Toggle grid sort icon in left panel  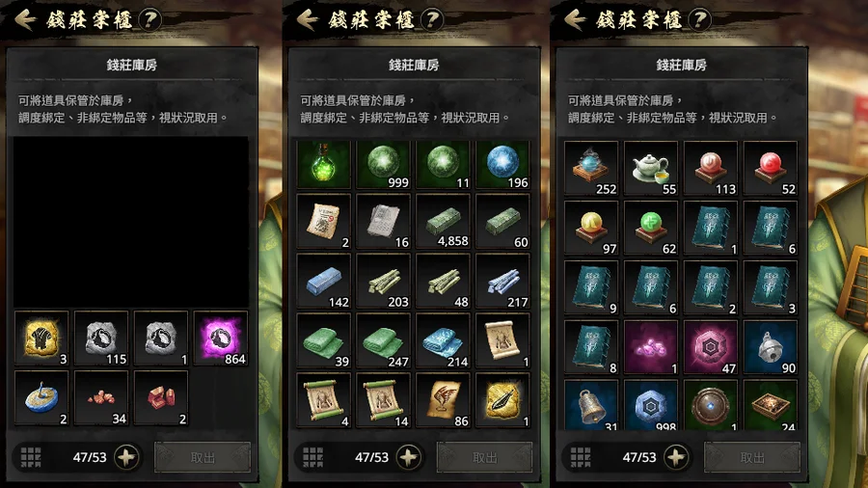tap(31, 457)
